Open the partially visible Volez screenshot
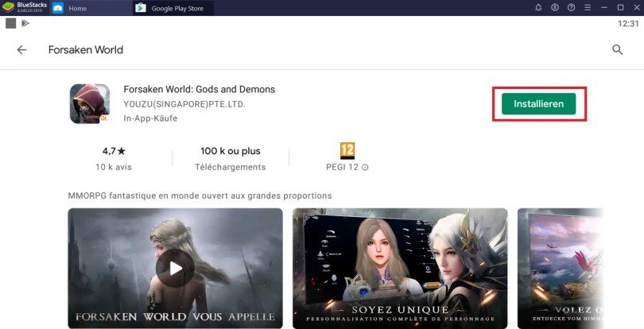 pyautogui.click(x=561, y=269)
